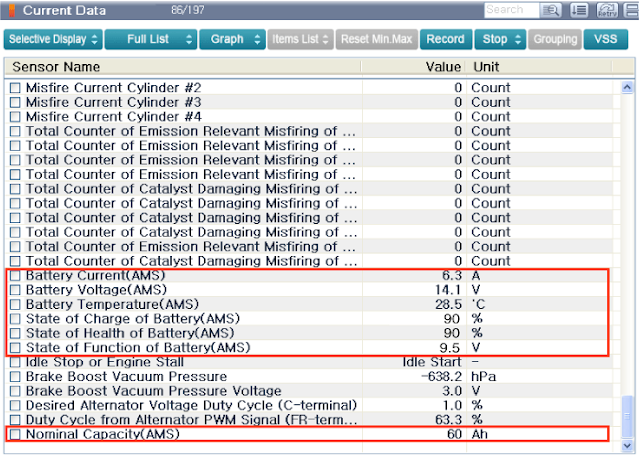Click the 63.3 duty cycle value
Viewport: 640px width, 457px height.
(448, 420)
